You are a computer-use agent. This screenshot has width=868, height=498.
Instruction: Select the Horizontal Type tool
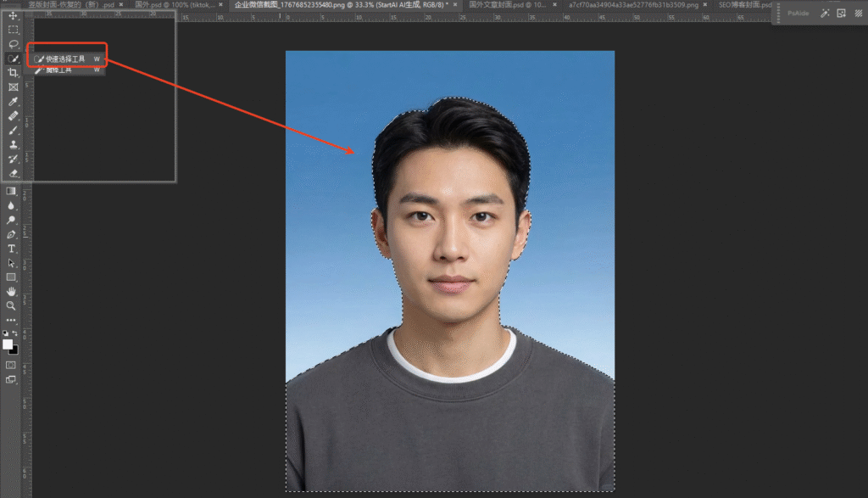(12, 249)
